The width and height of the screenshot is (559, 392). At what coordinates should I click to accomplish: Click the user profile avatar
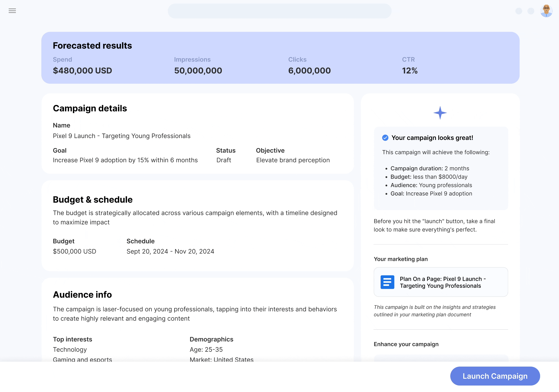[546, 11]
